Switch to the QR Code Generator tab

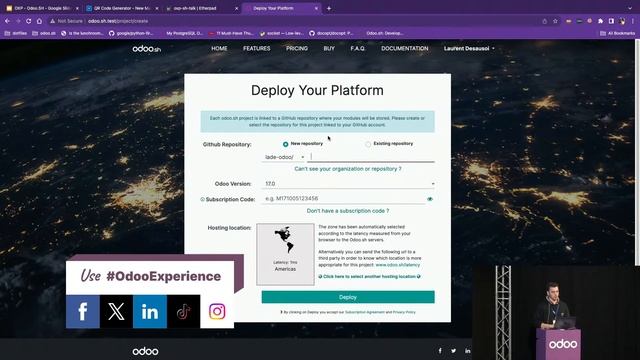(121, 8)
